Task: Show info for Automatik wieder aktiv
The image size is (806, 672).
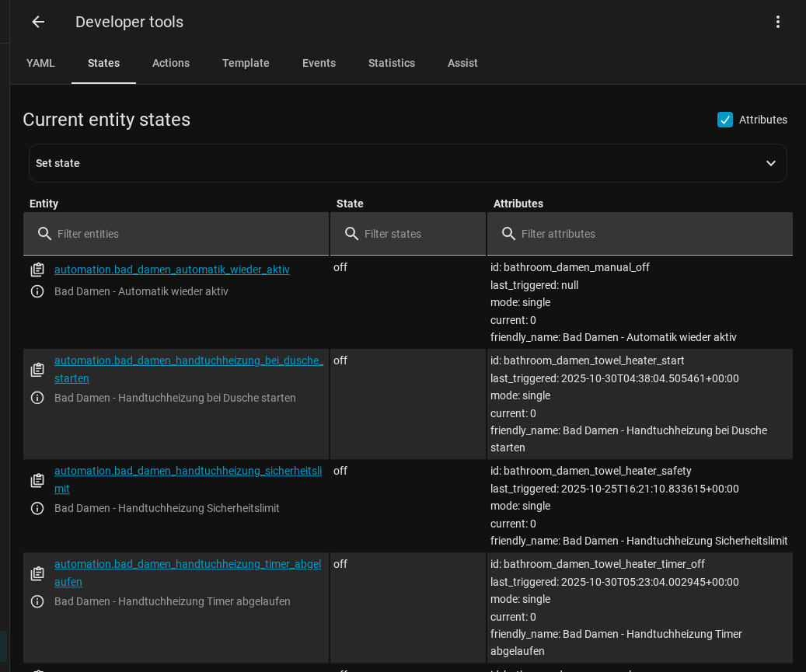Action: (37, 291)
